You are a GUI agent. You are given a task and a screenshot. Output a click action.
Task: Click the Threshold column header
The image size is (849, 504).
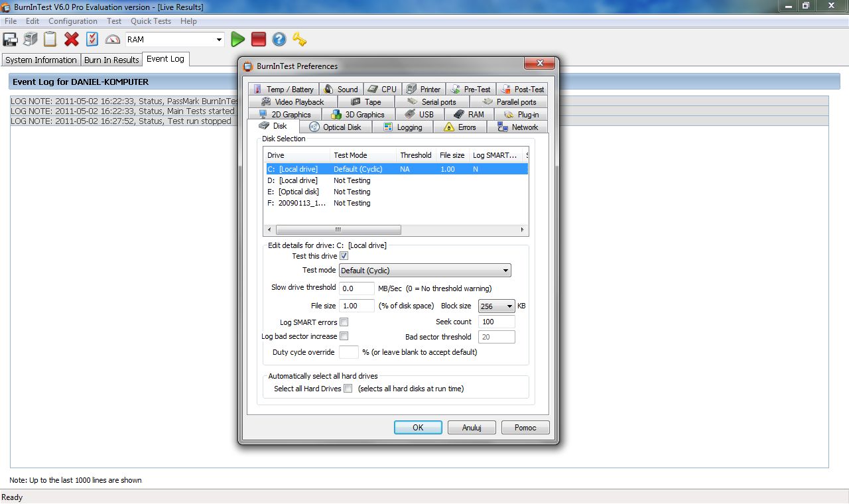tap(416, 155)
